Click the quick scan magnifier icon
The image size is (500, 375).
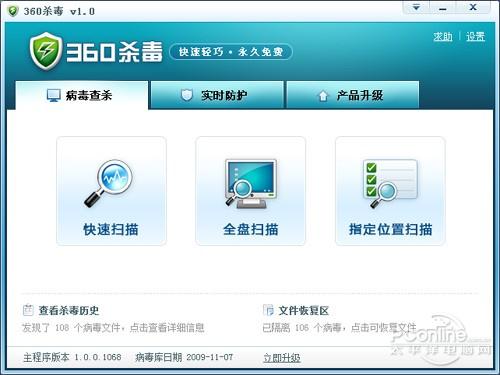click(x=108, y=183)
